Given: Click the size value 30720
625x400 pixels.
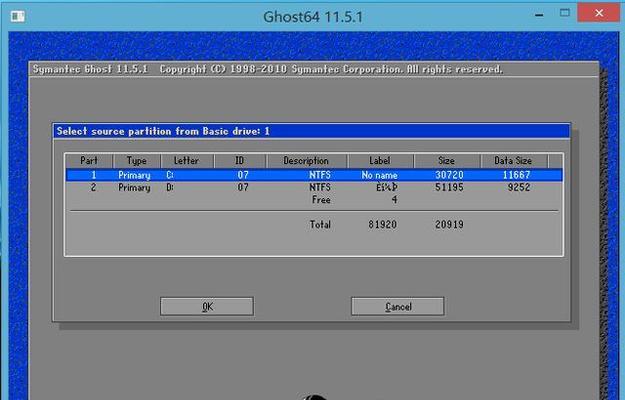Looking at the screenshot, I should coord(449,175).
